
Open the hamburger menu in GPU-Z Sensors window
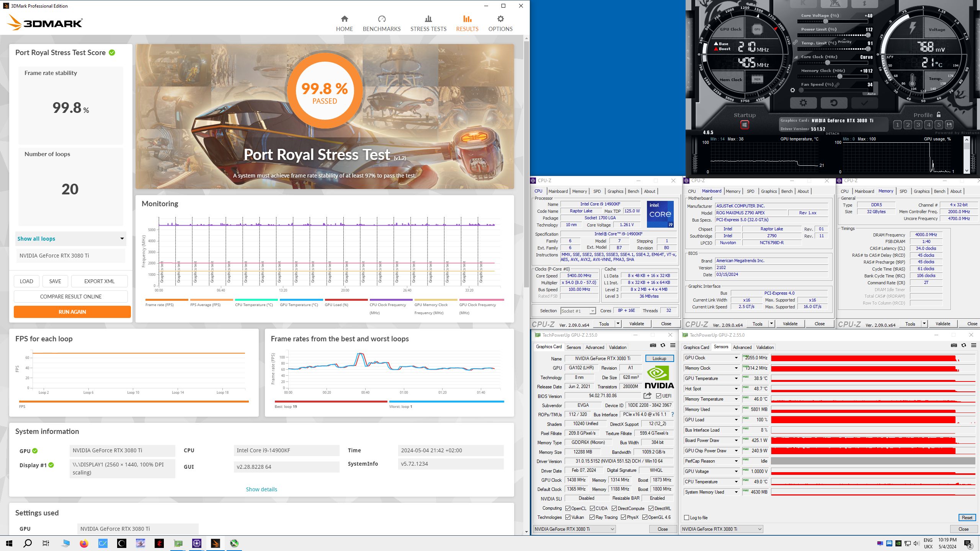click(x=973, y=345)
